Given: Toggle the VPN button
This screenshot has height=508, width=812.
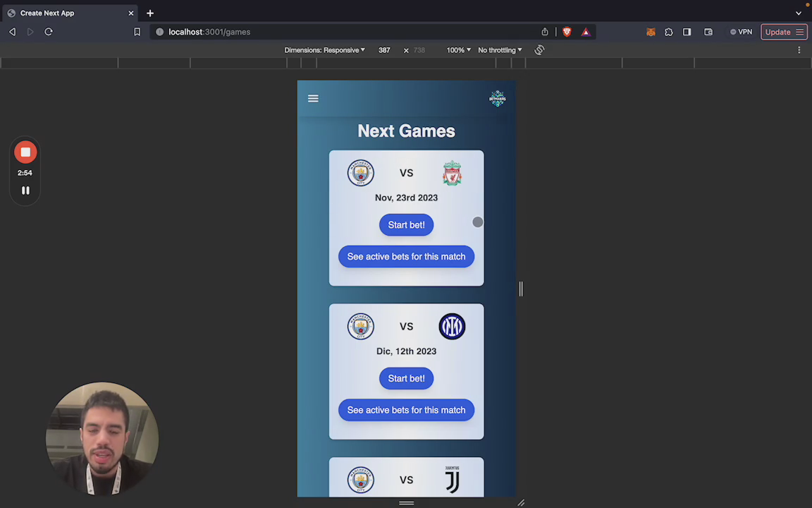Looking at the screenshot, I should point(741,32).
